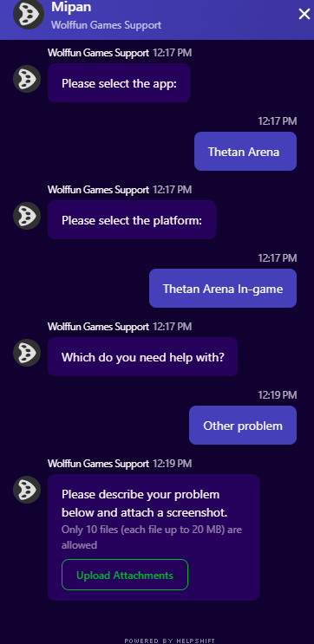Click the avatar beside 'Please select the app:'
Screen dimensions: 314x644
coord(27,79)
